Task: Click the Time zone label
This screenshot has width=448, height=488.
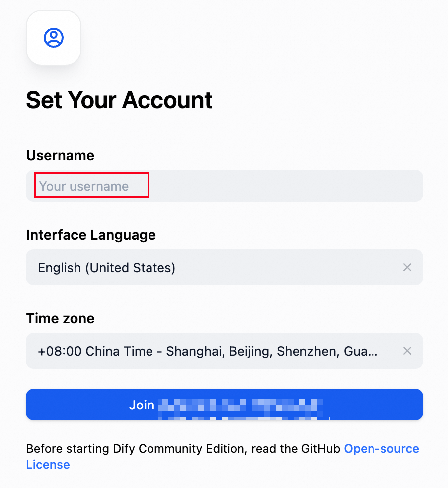Action: [x=61, y=318]
